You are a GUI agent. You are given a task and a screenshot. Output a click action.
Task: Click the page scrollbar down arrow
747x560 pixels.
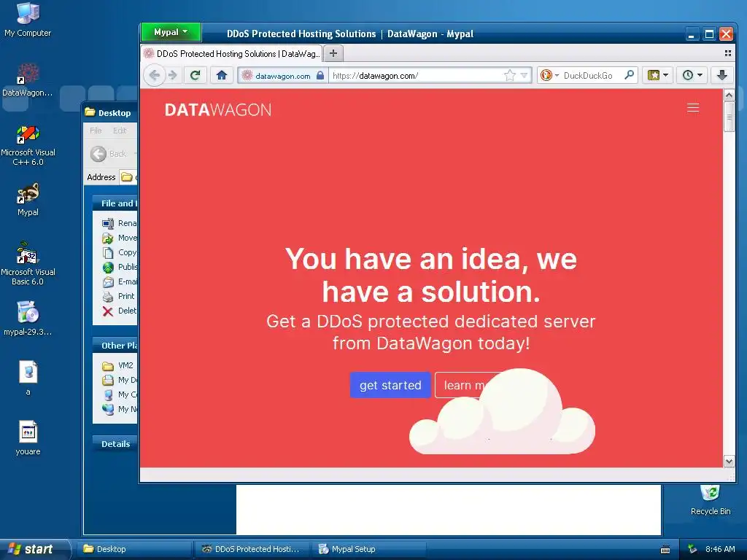[x=729, y=462]
